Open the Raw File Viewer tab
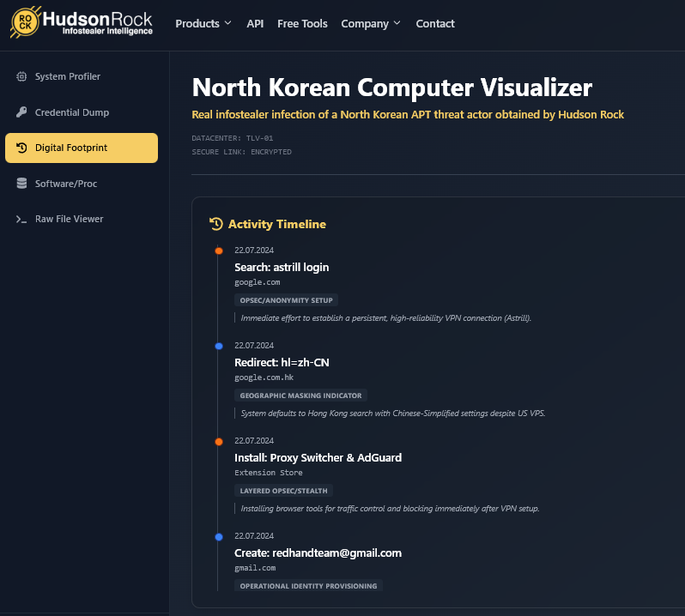The width and height of the screenshot is (685, 616). pos(82,219)
